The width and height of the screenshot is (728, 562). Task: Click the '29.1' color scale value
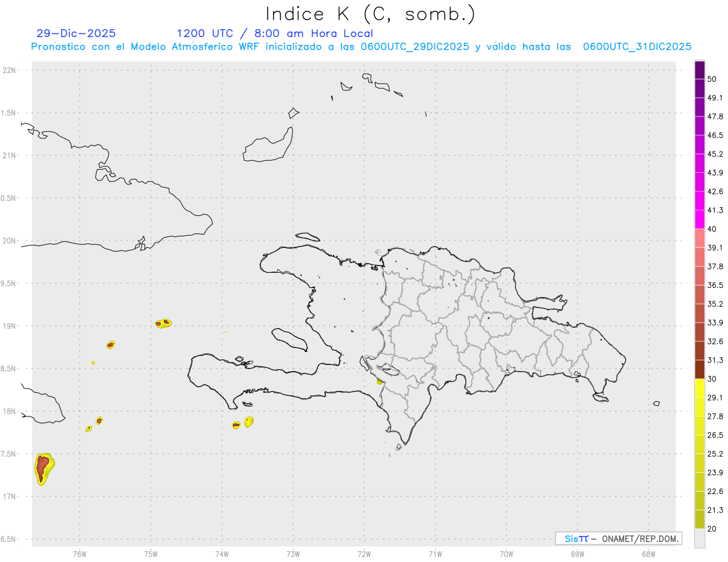click(715, 397)
